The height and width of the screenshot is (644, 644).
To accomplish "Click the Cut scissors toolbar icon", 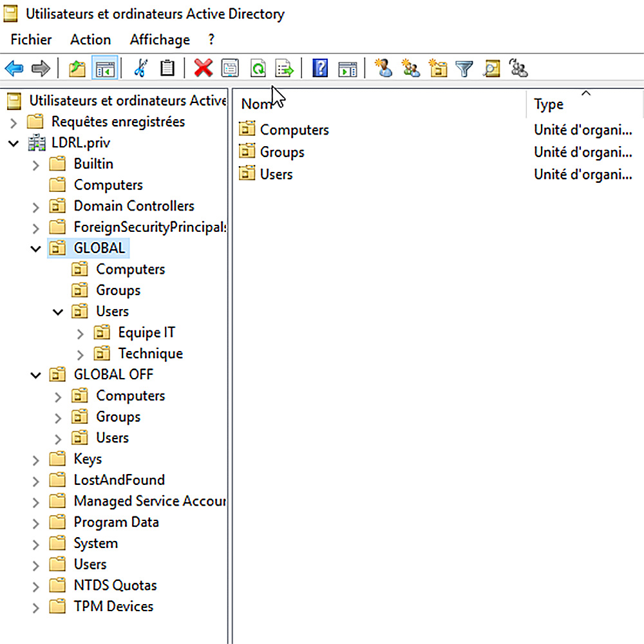I will point(141,68).
